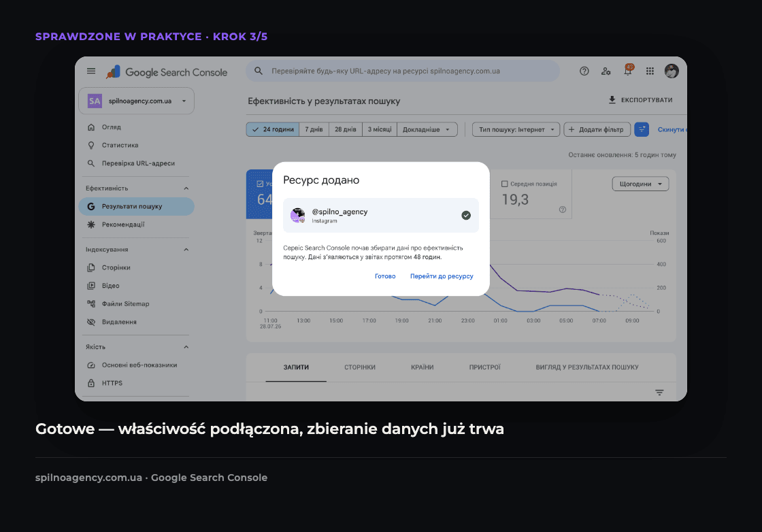Screen dimensions: 762x532
Task: Click Перейти до ресурсу in dialog
Action: click(442, 276)
